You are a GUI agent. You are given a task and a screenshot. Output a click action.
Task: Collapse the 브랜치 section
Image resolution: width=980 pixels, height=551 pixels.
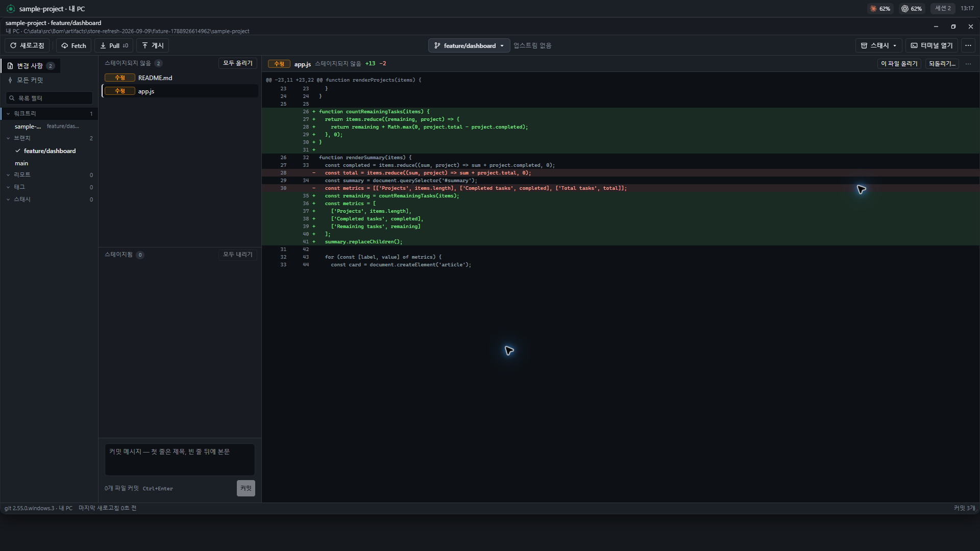click(49, 138)
